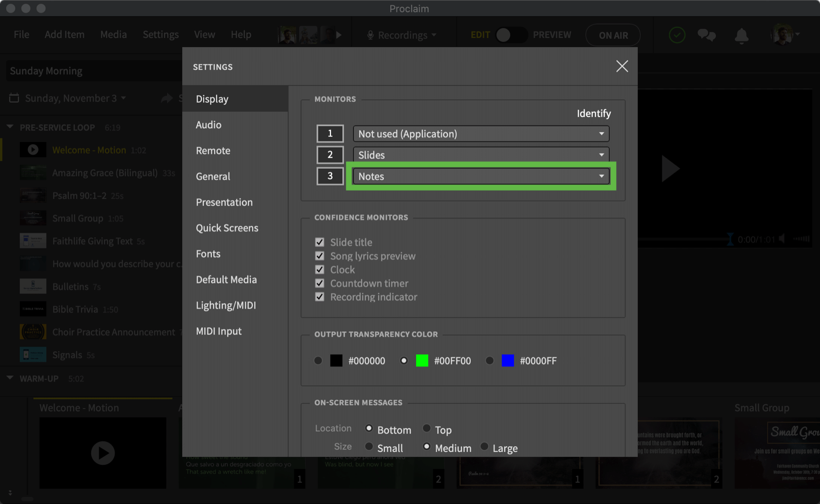Choose Large message size
The height and width of the screenshot is (504, 820).
tap(484, 447)
